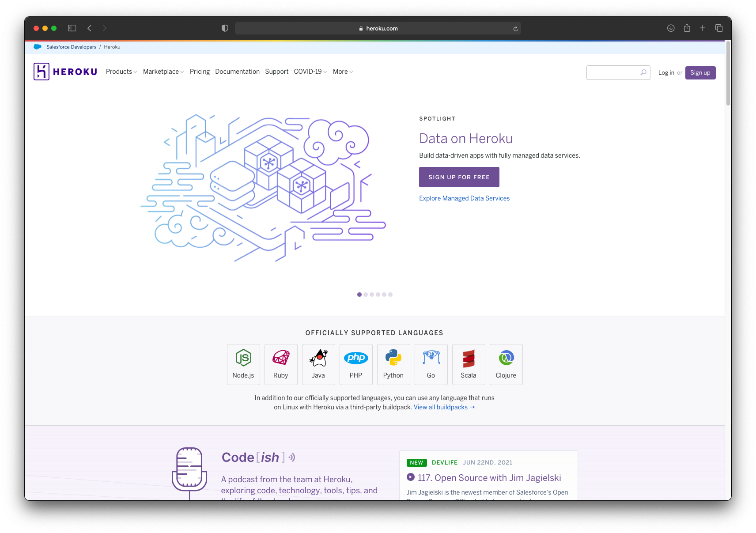Expand the Products dropdown menu

pos(121,72)
